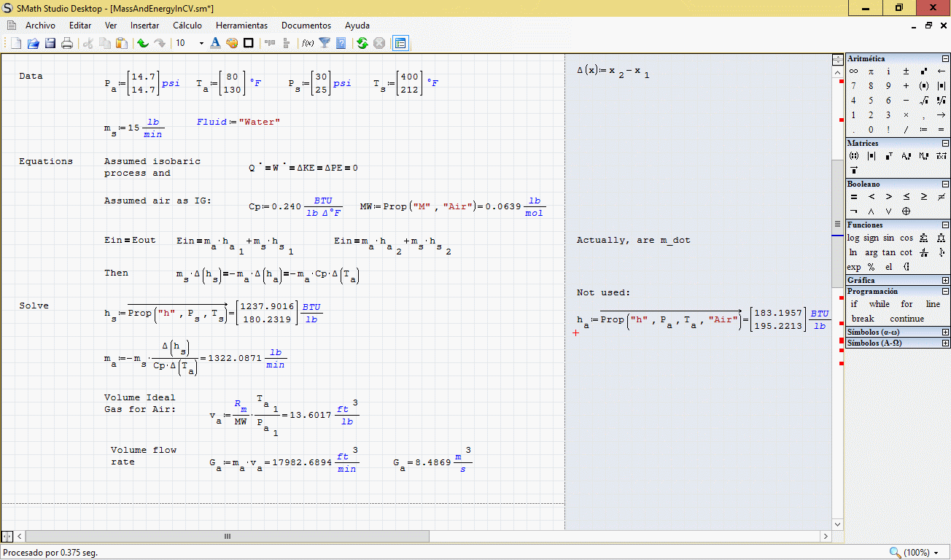The image size is (951, 560).
Task: Insert the 'sin' function from Funciones
Action: [888, 238]
